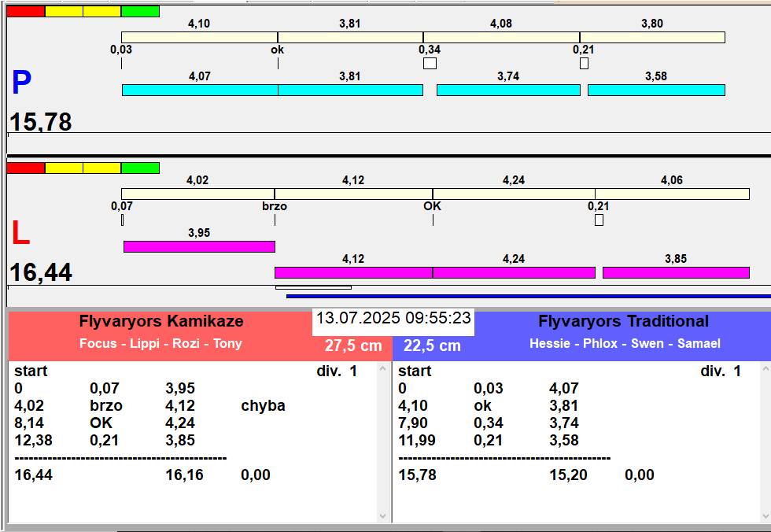771x532 pixels.
Task: Click the 0,34 changeover marker box in lane P
Action: tap(430, 64)
